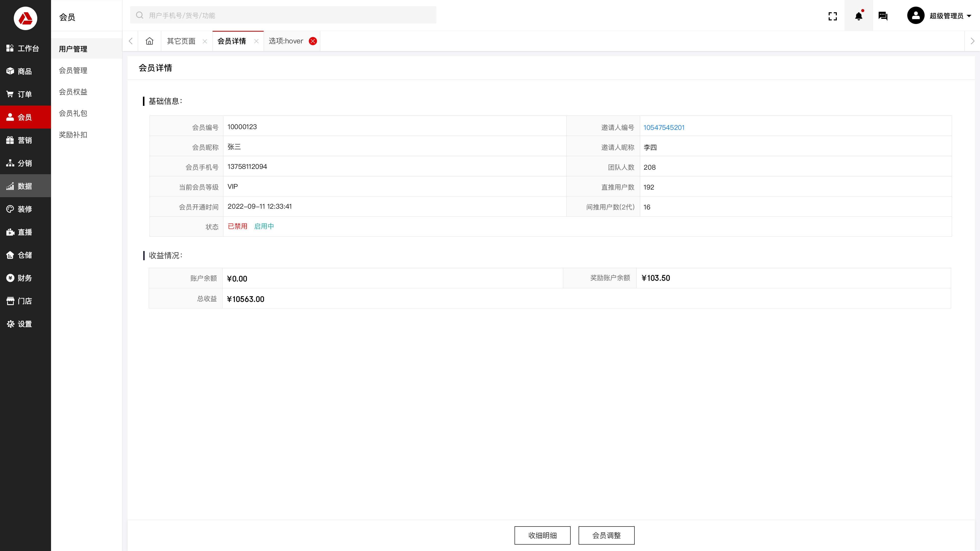This screenshot has width=980, height=551.
Task: Close the 选项:hover tab with red X
Action: tap(313, 41)
